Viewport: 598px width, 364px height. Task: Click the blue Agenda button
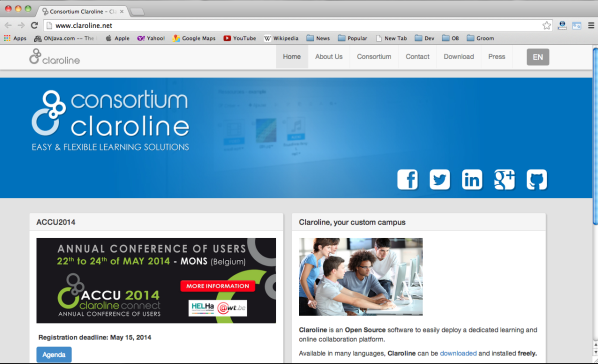coord(54,354)
